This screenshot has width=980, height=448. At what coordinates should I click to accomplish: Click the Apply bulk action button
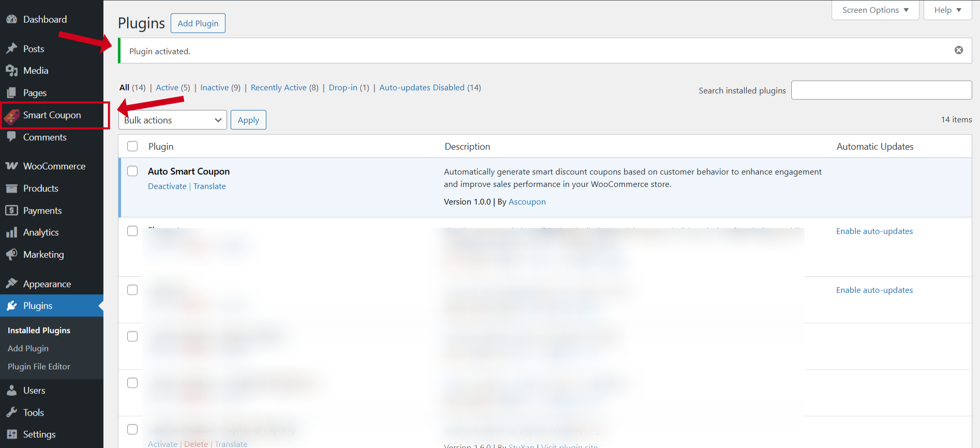click(x=248, y=120)
